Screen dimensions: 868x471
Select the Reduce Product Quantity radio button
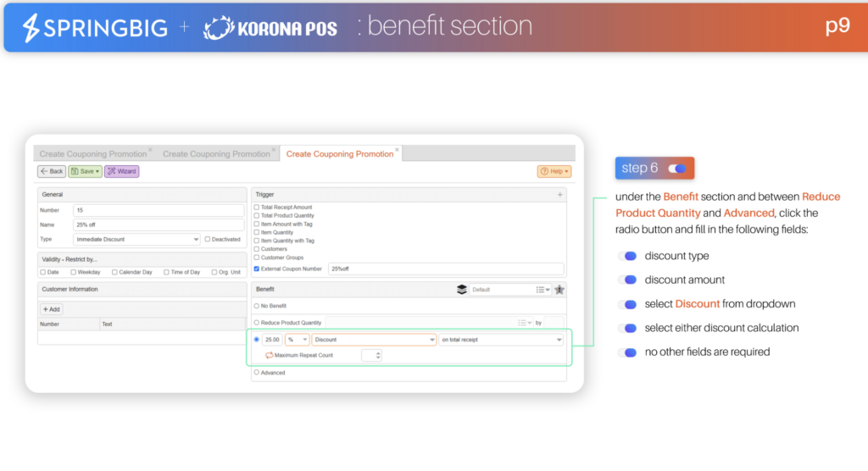coord(256,323)
